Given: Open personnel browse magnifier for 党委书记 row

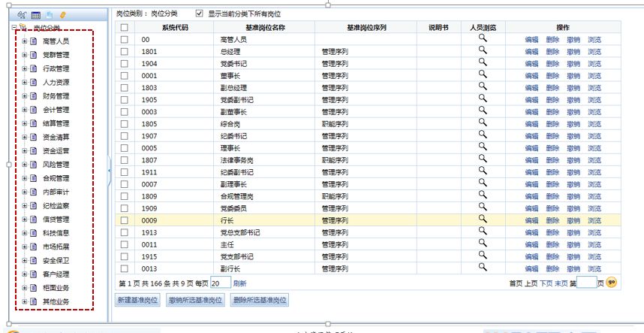Looking at the screenshot, I should point(483,62).
